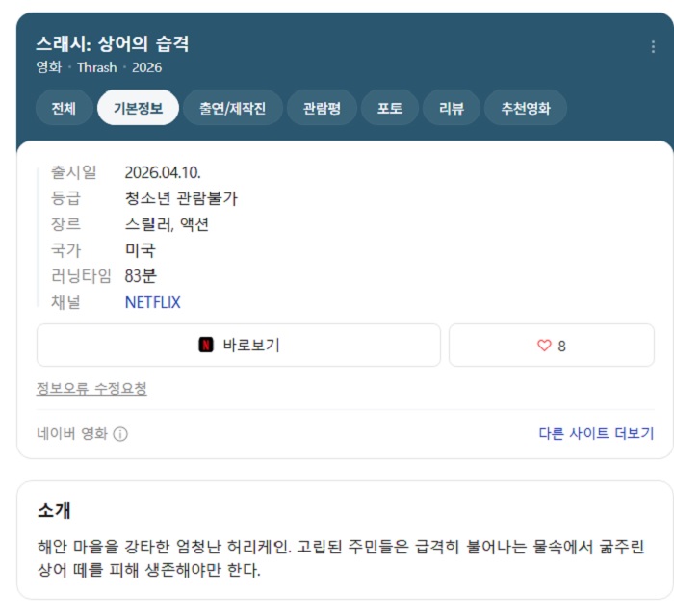Click the 스릴러, 액션 genre value
674x616 pixels.
[167, 224]
